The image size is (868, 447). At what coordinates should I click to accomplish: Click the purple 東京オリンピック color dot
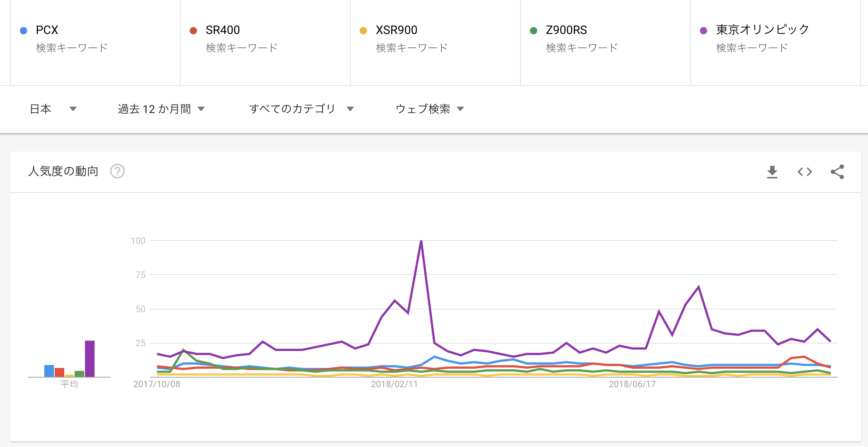point(704,31)
